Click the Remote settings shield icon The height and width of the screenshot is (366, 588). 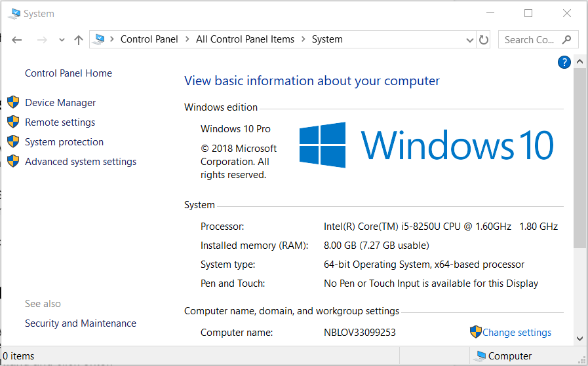pyautogui.click(x=13, y=122)
